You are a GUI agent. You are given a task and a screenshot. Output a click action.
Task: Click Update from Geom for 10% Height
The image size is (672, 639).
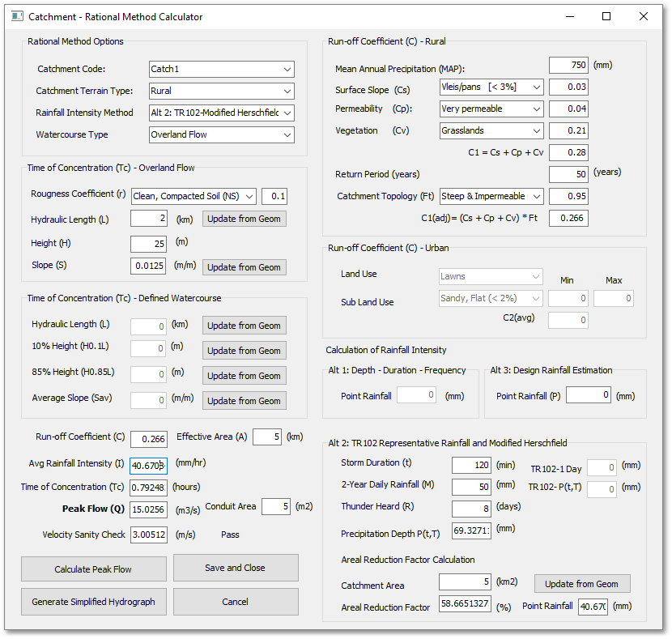pos(245,351)
